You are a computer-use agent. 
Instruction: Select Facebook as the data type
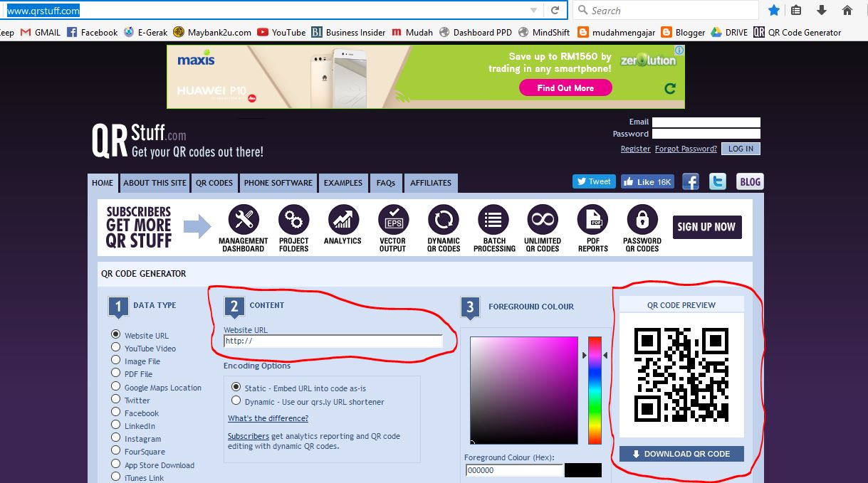coord(115,413)
